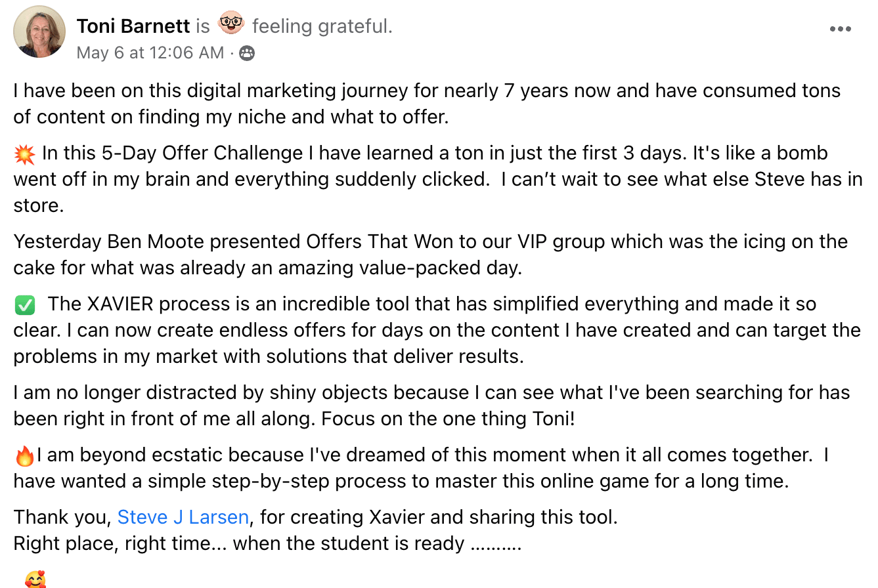Click the fire emoji before "I am beyond"
878x588 pixels.
pyautogui.click(x=24, y=455)
